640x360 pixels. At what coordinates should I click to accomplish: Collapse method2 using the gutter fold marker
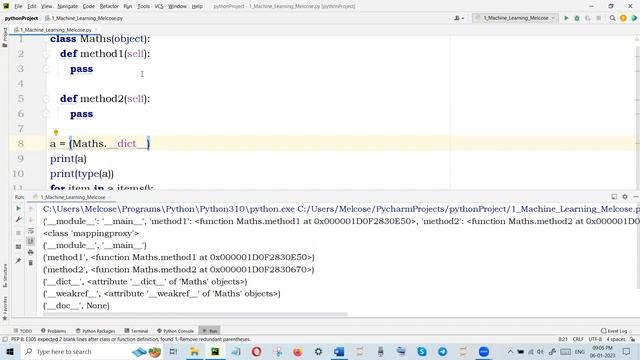[x=46, y=99]
